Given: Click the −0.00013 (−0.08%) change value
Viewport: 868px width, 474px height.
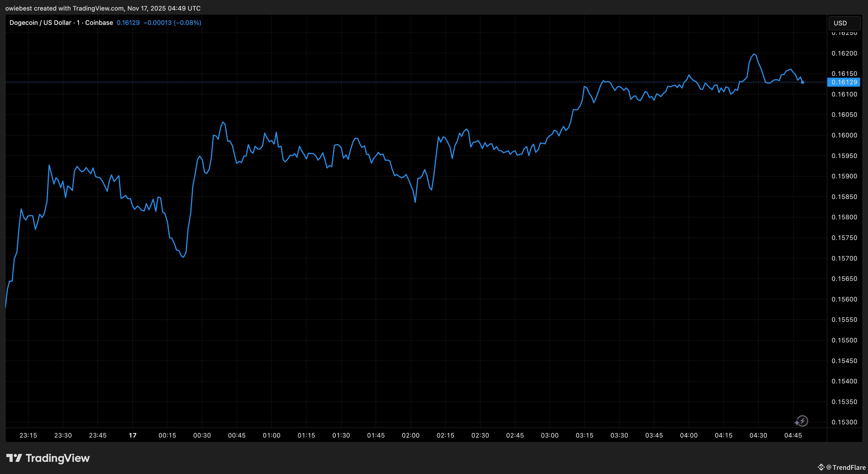Looking at the screenshot, I should point(172,22).
